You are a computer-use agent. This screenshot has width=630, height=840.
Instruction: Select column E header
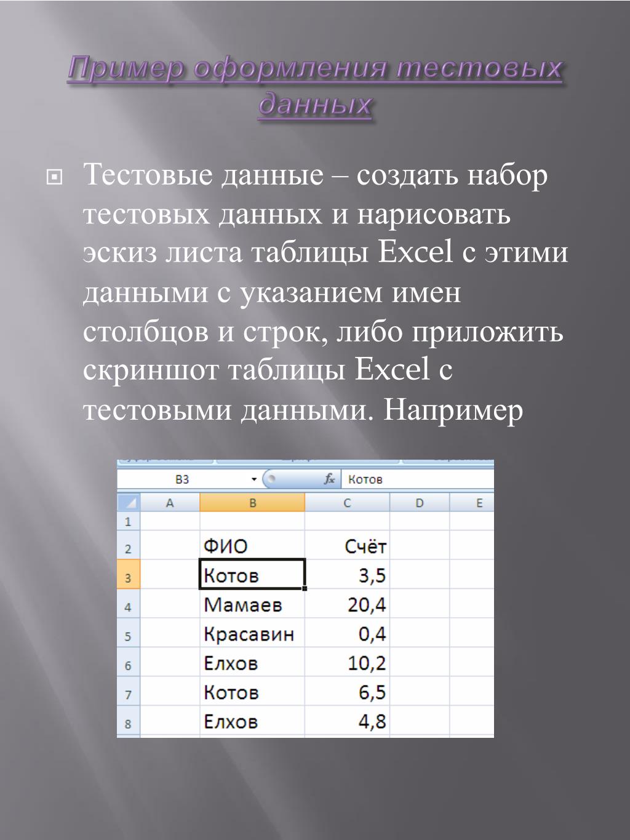(x=472, y=503)
